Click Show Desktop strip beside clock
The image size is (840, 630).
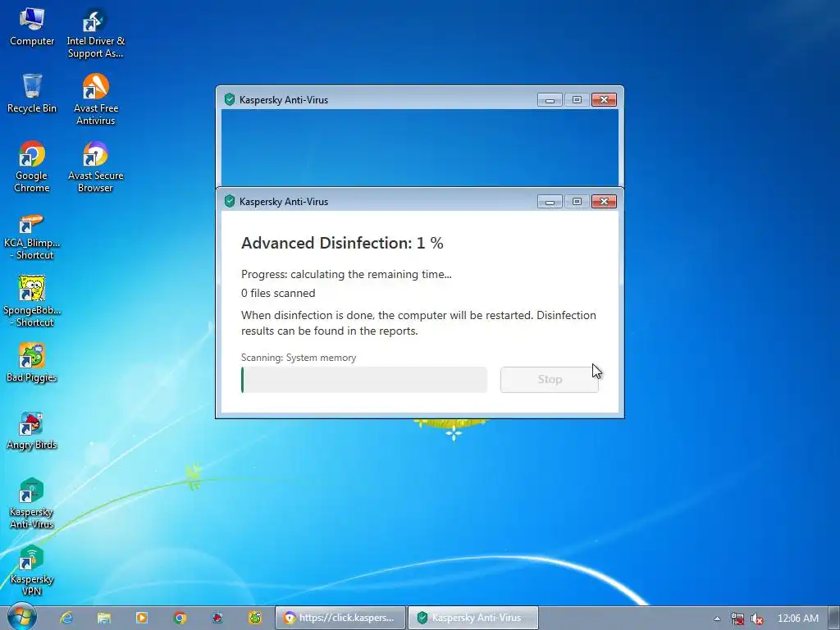click(834, 618)
